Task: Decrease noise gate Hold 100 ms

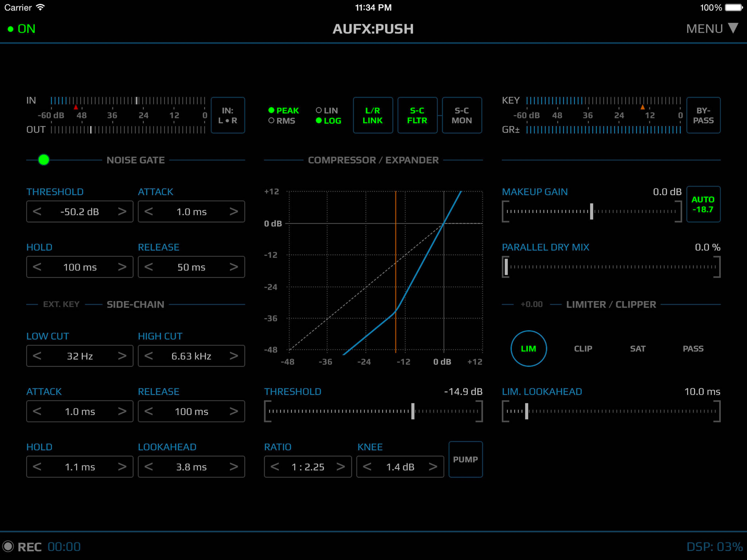Action: [x=37, y=267]
